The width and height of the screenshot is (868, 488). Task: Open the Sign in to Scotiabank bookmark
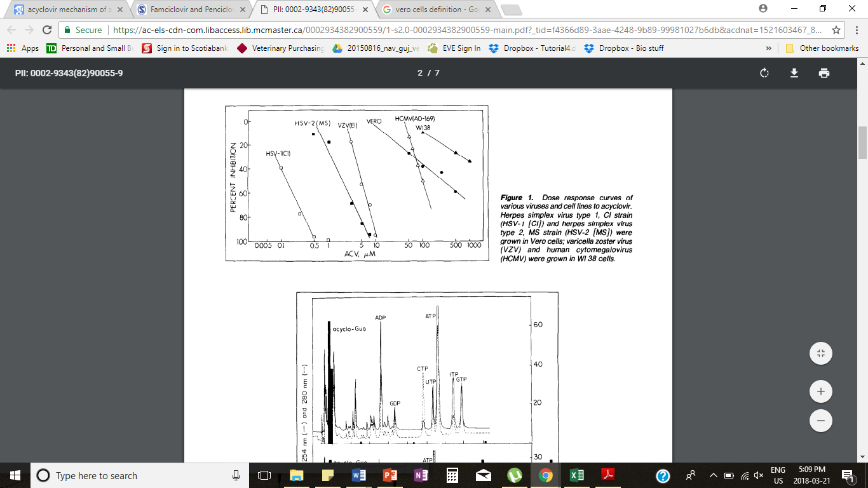tap(185, 48)
